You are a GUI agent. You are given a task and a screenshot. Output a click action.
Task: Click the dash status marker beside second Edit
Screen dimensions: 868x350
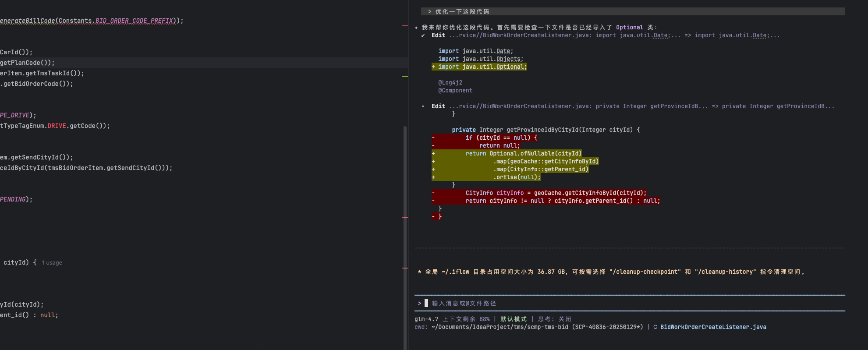coord(423,106)
